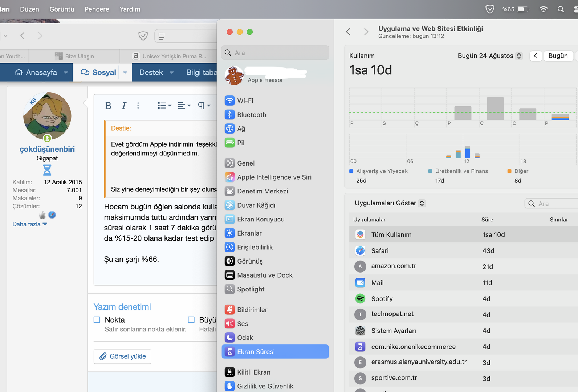Go to previous day in usage chart
Viewport: 578px width, 392px height.
tap(536, 56)
